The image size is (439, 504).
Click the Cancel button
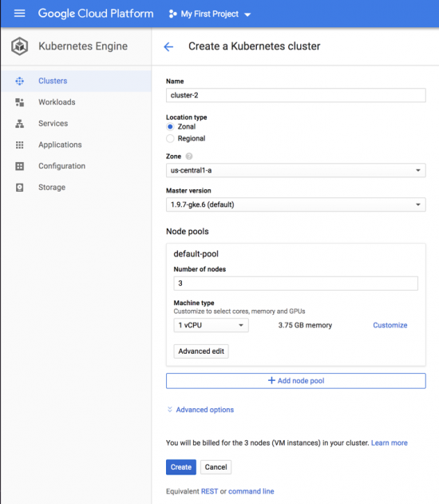point(216,467)
